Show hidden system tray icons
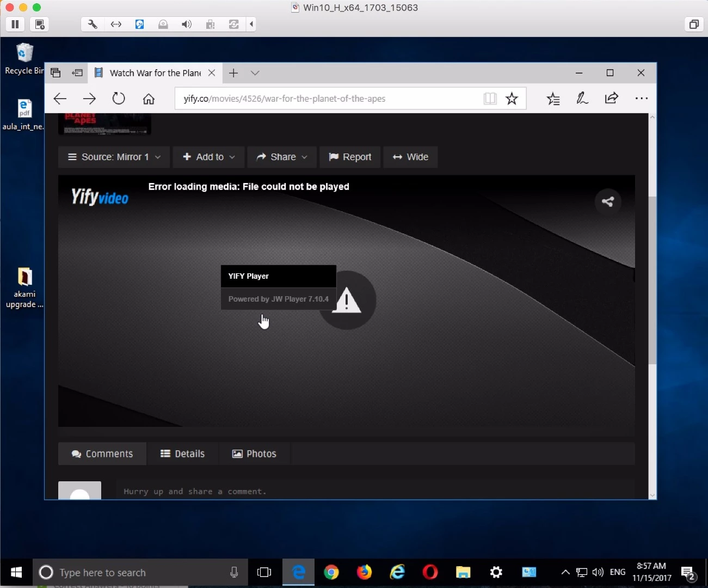The image size is (708, 588). 565,572
